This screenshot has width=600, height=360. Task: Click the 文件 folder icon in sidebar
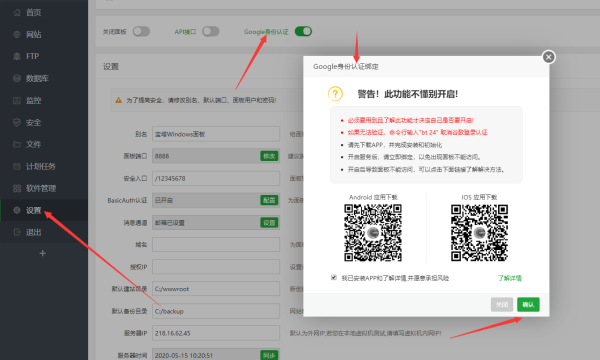point(17,144)
